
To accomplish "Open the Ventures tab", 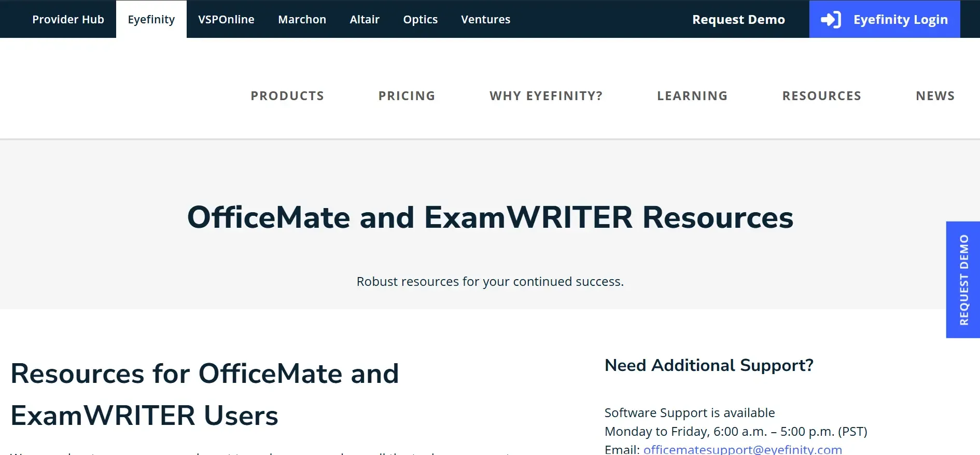I will click(486, 19).
